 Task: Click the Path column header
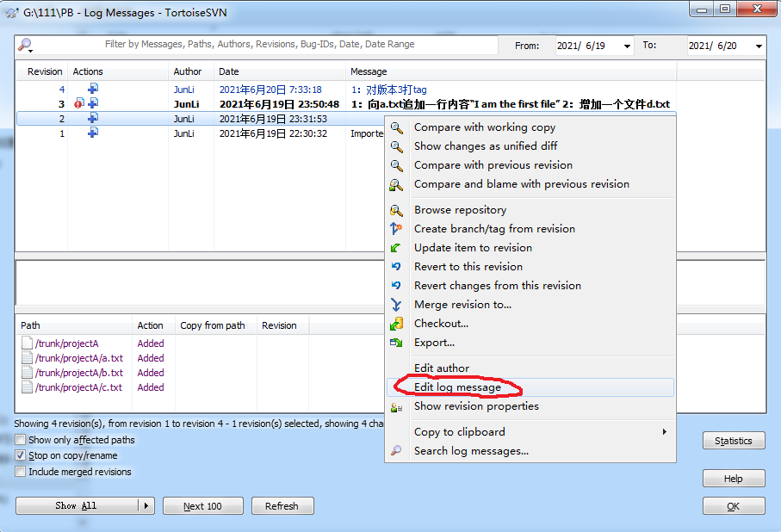[74, 325]
